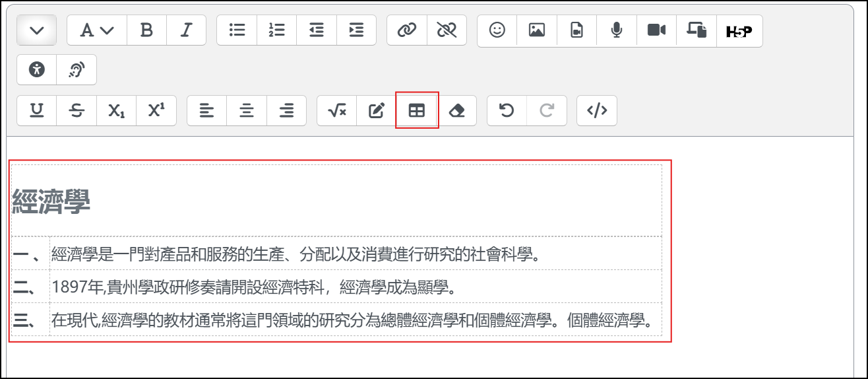Open the emoji picker
This screenshot has width=868, height=379.
click(497, 30)
